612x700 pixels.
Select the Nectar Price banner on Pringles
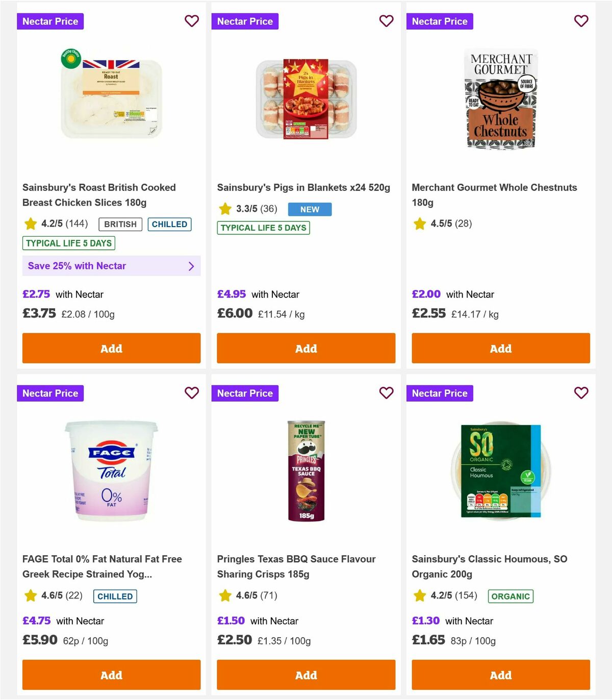(x=245, y=393)
